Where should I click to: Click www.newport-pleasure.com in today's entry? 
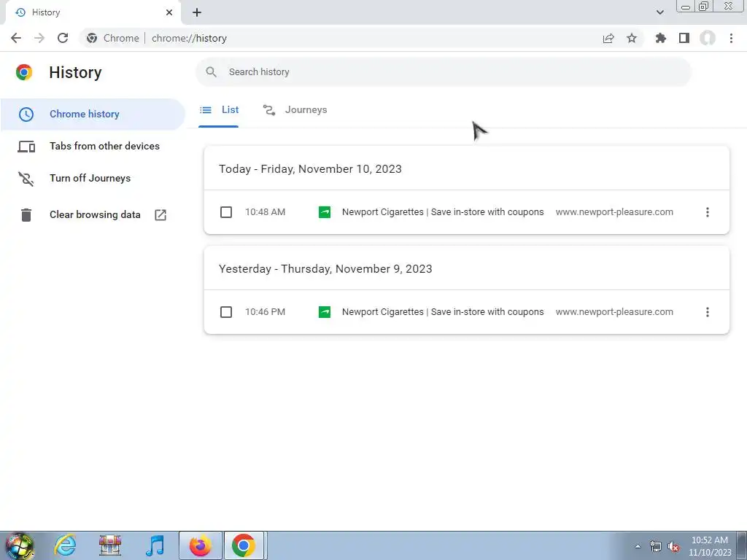pos(614,212)
